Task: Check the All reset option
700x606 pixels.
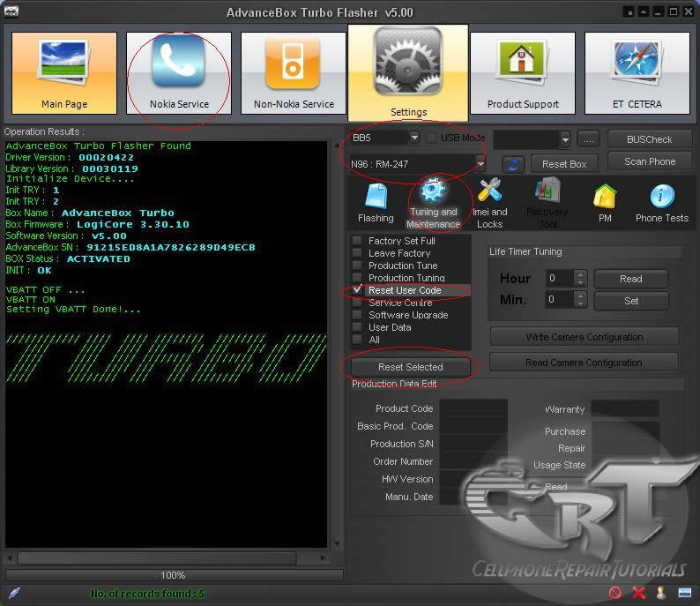Action: [x=357, y=340]
